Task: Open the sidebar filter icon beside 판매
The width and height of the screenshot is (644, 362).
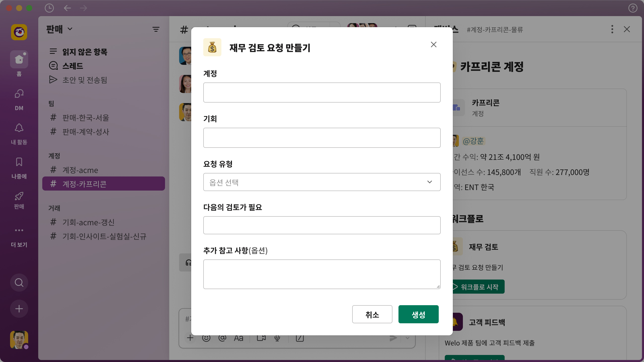Action: (x=156, y=29)
